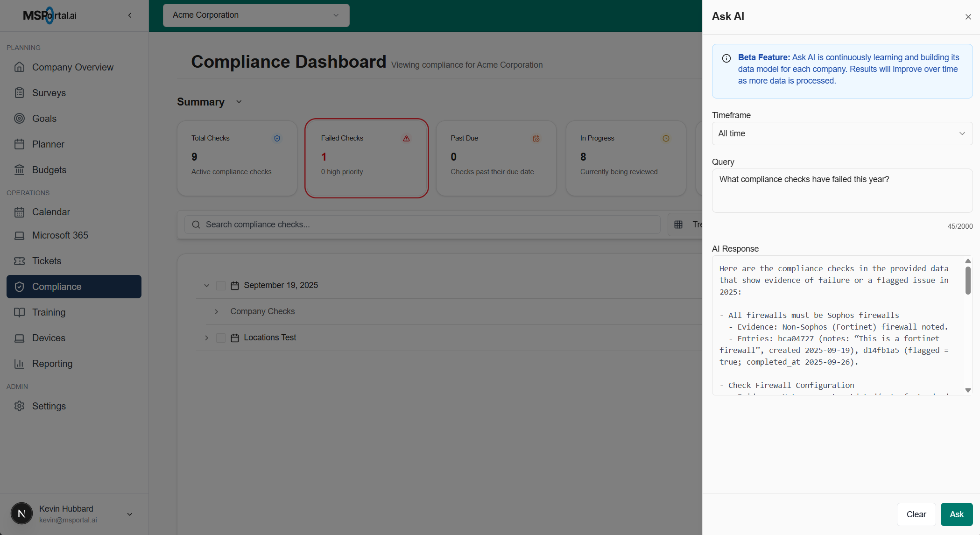Check the September 19, 2025 checkbox
This screenshot has width=980, height=535.
[x=221, y=285]
